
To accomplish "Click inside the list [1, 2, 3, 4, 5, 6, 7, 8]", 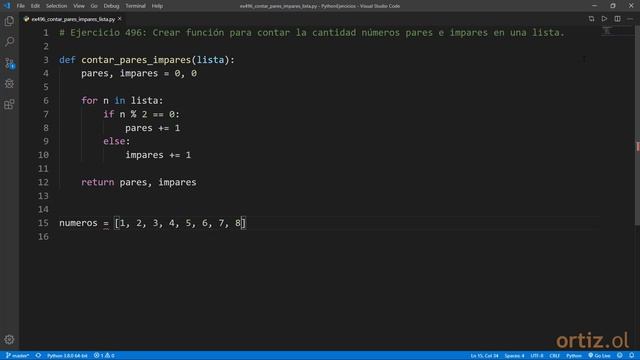I will tap(180, 223).
